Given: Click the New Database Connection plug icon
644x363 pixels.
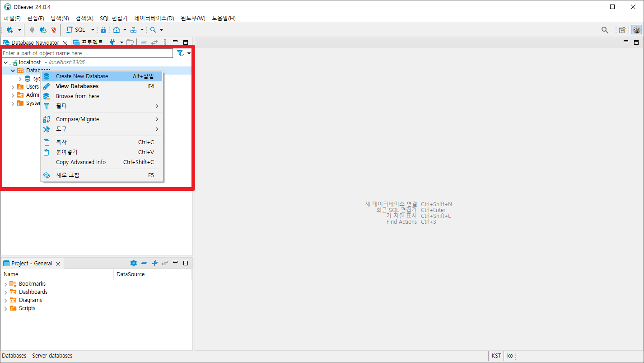Looking at the screenshot, I should pyautogui.click(x=9, y=30).
